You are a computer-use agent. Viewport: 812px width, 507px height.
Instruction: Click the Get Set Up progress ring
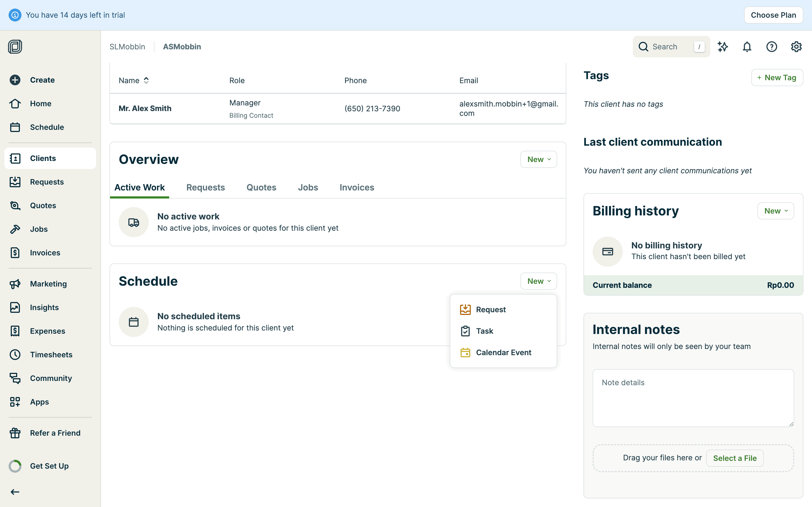(x=15, y=466)
